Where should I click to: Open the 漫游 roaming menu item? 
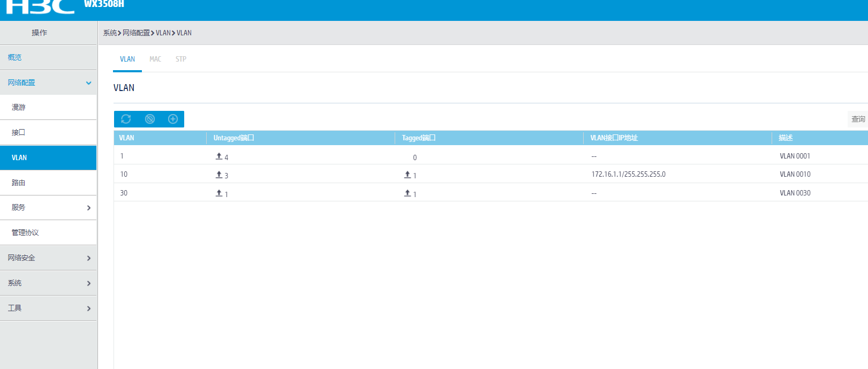coord(48,107)
